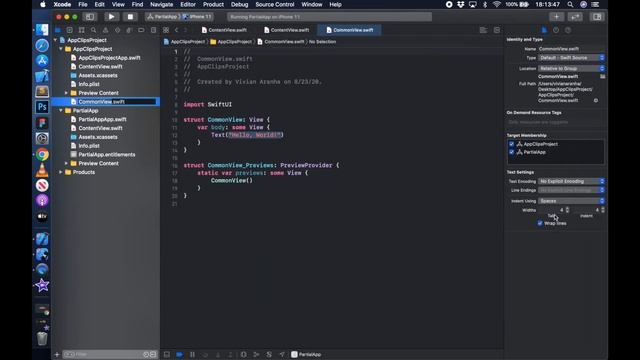The image size is (640, 360).
Task: Select PartialAppApp.swift in navigator
Action: click(x=102, y=120)
